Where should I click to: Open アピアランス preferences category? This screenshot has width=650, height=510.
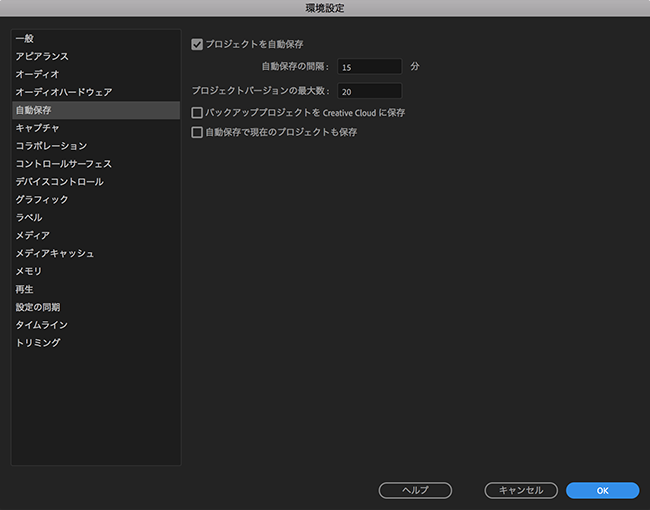[42, 56]
